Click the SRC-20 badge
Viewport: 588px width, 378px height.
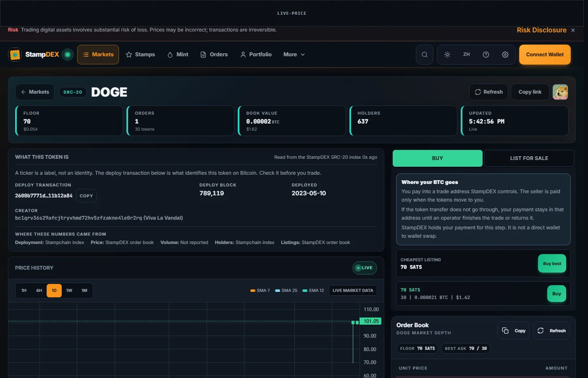tap(73, 92)
